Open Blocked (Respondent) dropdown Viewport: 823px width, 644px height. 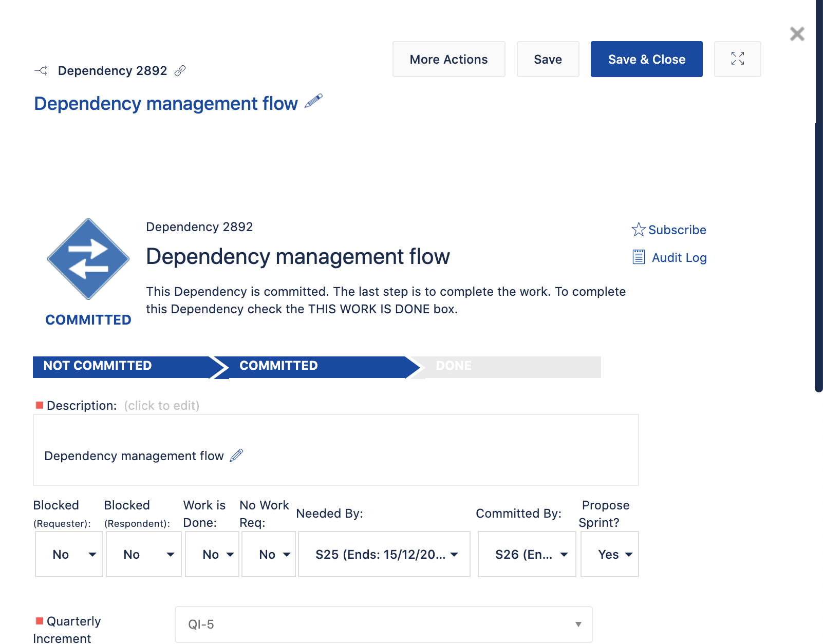pos(144,554)
